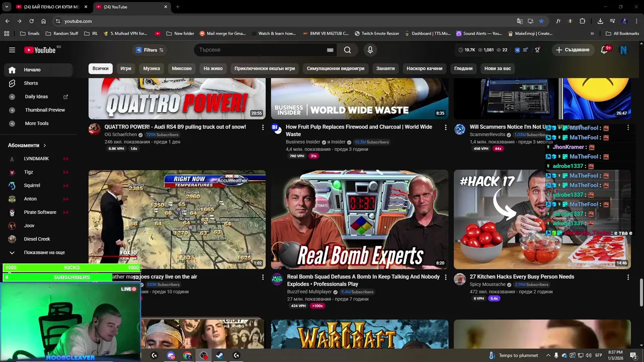Open Chrome extensions puzzle icon
The width and height of the screenshot is (644, 362).
[582, 21]
